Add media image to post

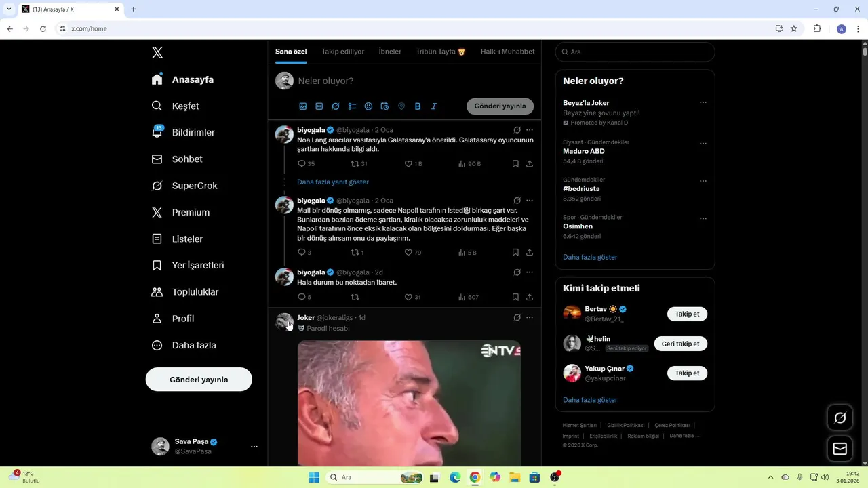coord(303,106)
